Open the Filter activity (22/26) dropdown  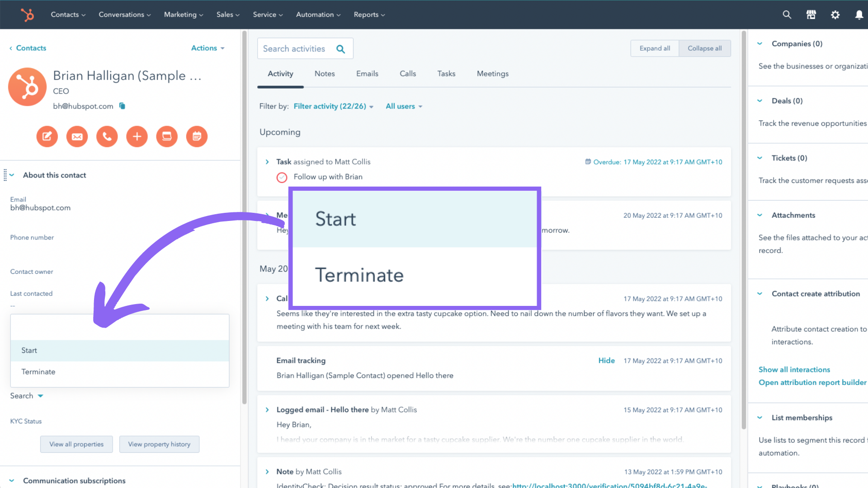pyautogui.click(x=333, y=106)
